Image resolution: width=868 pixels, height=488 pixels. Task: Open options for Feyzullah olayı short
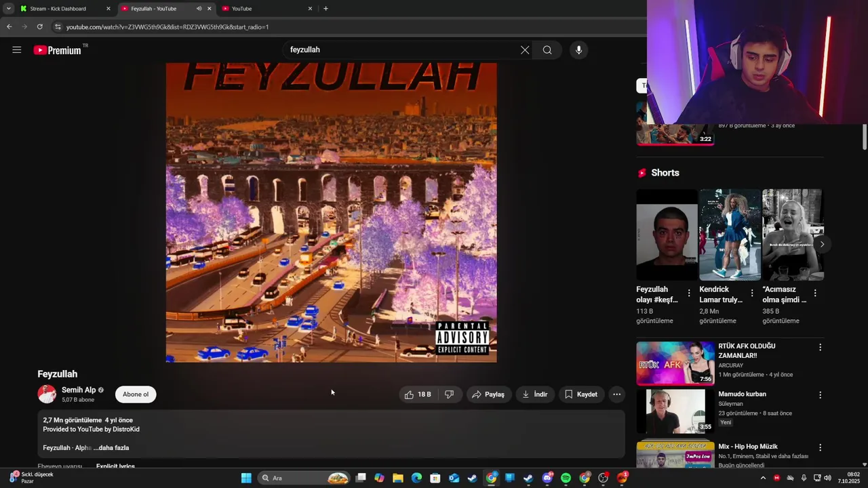click(689, 293)
